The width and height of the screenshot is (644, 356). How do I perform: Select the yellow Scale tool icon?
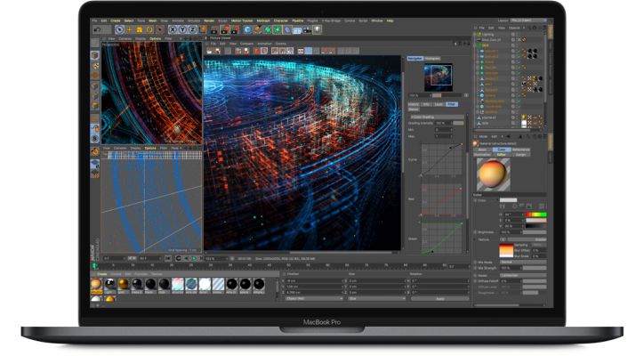[x=139, y=28]
